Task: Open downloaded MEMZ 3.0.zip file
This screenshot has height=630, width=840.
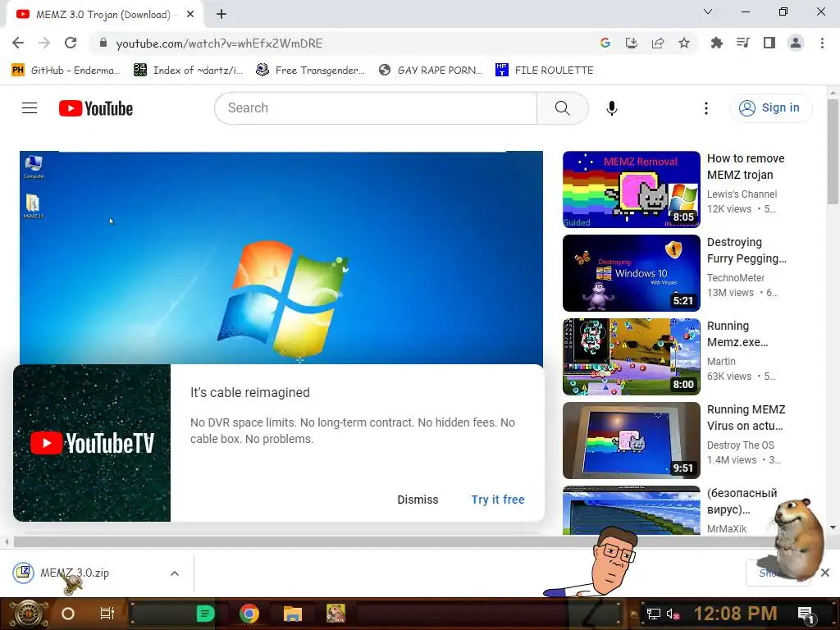Action: [75, 573]
